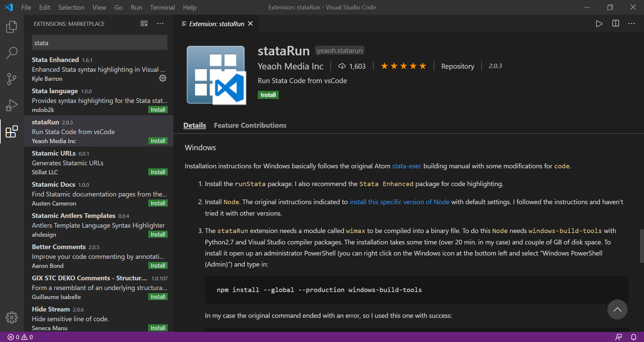Click the scroll-to-top chevron button
Image resolution: width=644 pixels, height=342 pixels.
pos(617,309)
